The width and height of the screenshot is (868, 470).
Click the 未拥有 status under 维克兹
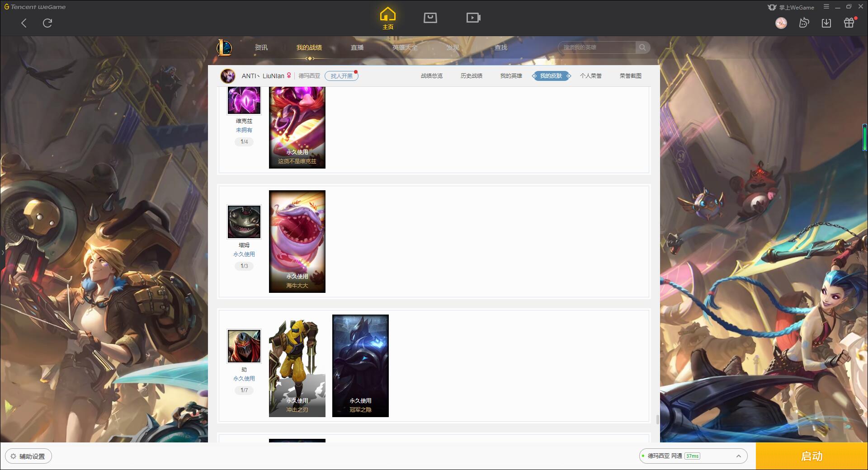(244, 130)
